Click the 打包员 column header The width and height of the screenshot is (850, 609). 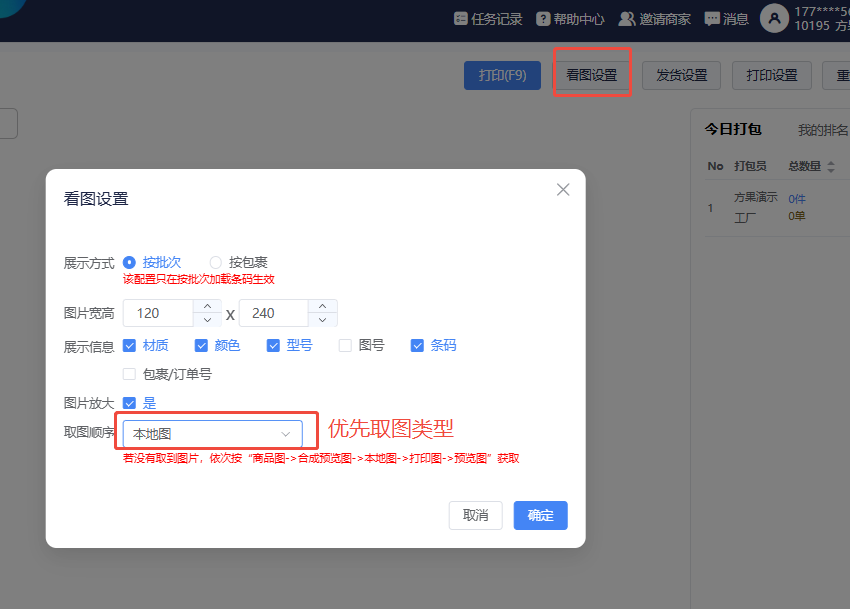pos(750,166)
